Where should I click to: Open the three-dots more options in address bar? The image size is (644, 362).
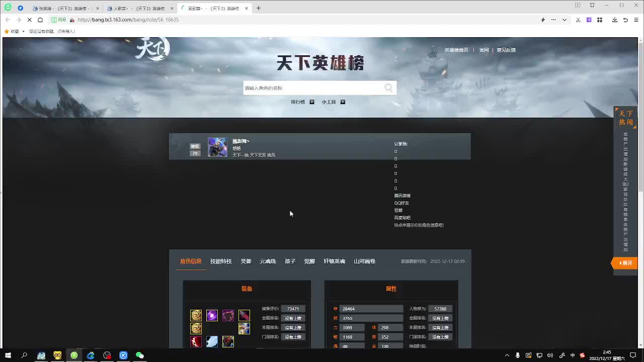point(553,20)
